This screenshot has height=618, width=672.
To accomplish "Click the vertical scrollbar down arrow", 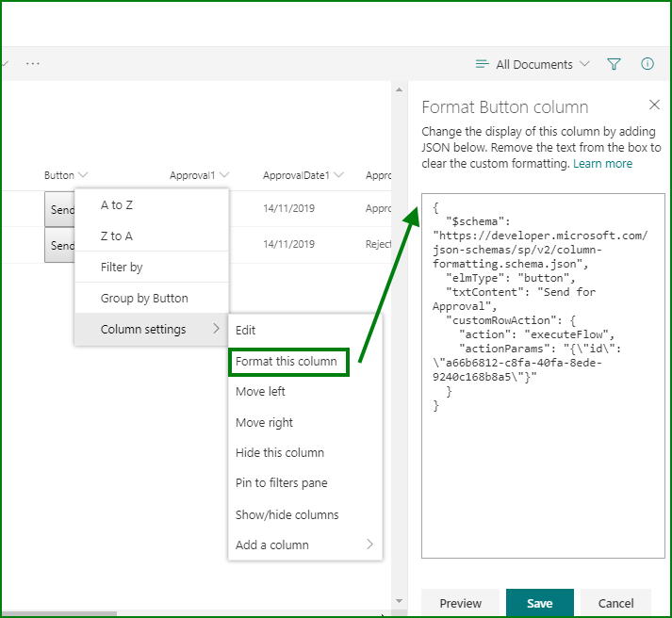I will [399, 601].
